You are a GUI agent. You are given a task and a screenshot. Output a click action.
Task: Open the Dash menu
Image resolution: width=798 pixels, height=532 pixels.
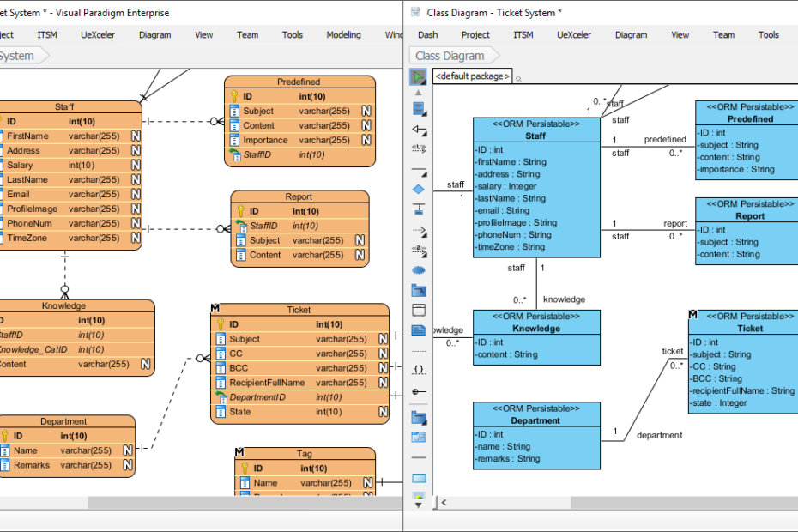point(427,35)
